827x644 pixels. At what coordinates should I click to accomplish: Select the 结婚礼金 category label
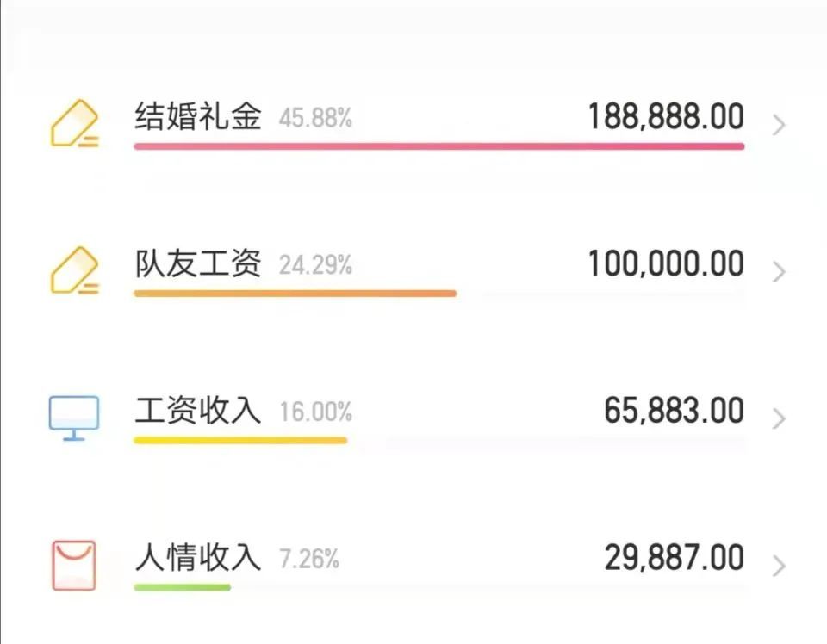(x=198, y=117)
